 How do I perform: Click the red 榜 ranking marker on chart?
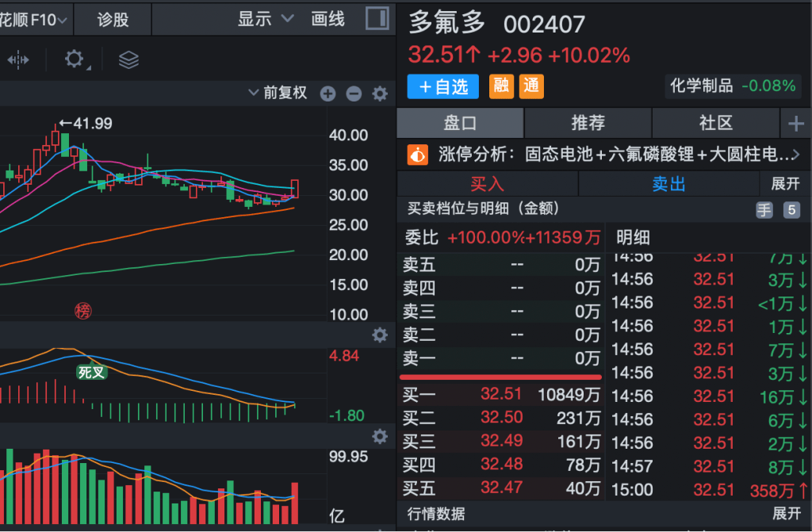[x=83, y=310]
